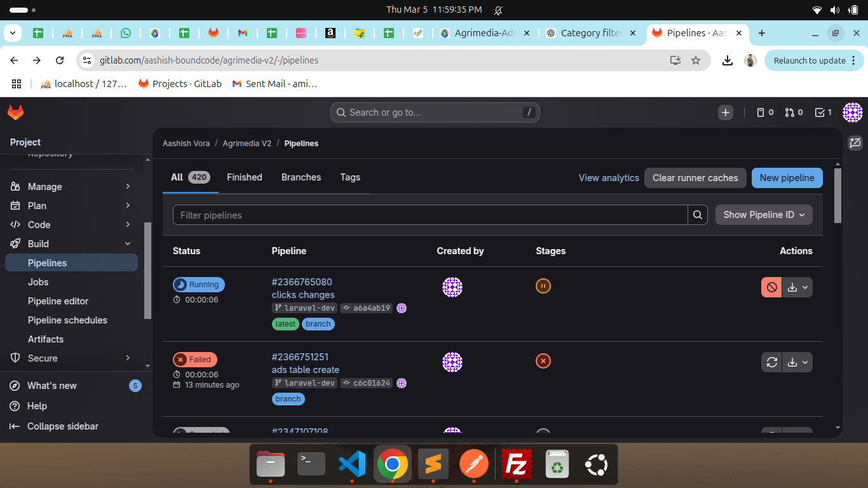Open the View analytics link
The width and height of the screenshot is (868, 488).
(609, 178)
